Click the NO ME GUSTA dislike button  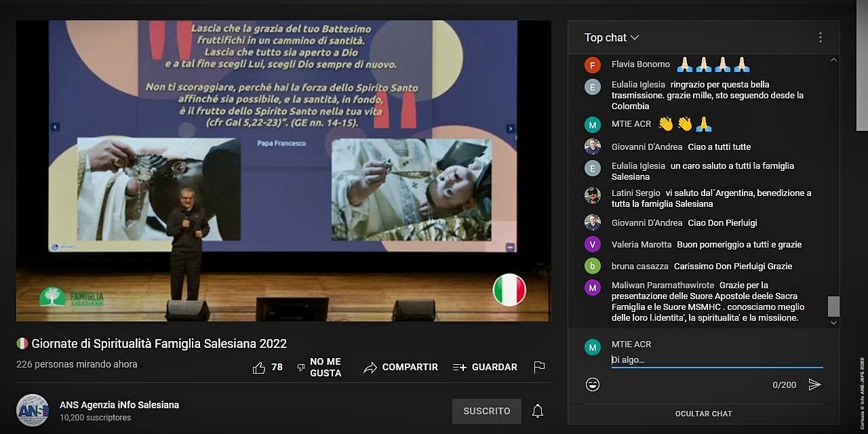[x=319, y=368]
